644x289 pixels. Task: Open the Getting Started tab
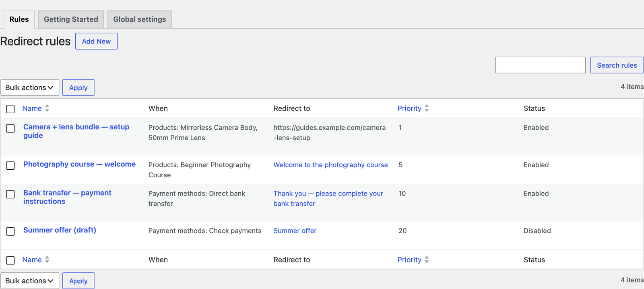[71, 19]
